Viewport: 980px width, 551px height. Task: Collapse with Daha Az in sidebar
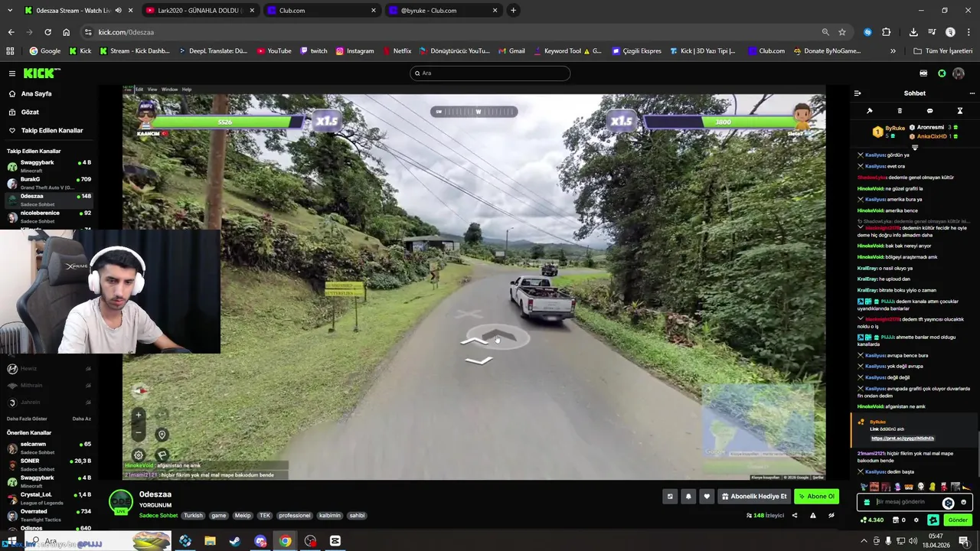81,419
